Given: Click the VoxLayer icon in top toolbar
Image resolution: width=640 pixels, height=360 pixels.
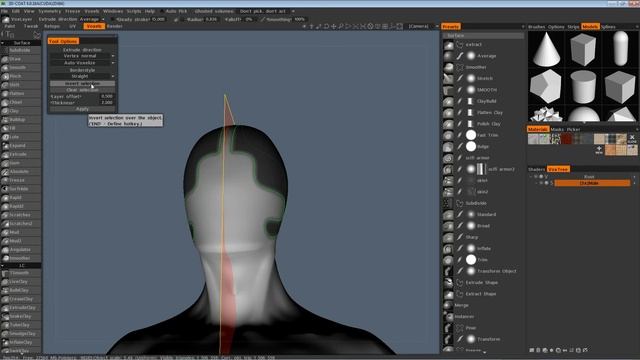Looking at the screenshot, I should click(6, 19).
